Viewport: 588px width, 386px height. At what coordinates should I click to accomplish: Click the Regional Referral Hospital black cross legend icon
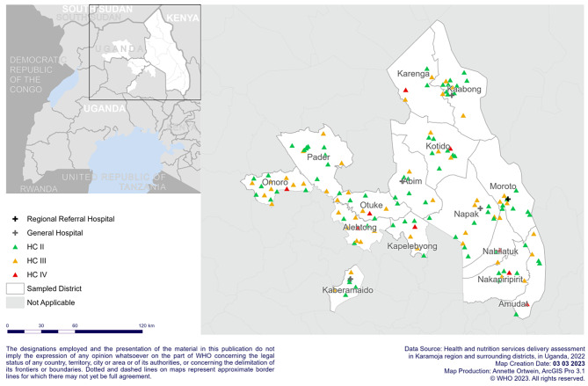pyautogui.click(x=14, y=219)
